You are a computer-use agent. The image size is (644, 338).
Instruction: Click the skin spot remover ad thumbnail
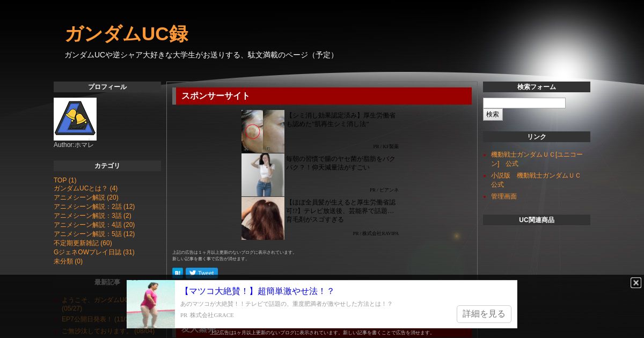263,131
